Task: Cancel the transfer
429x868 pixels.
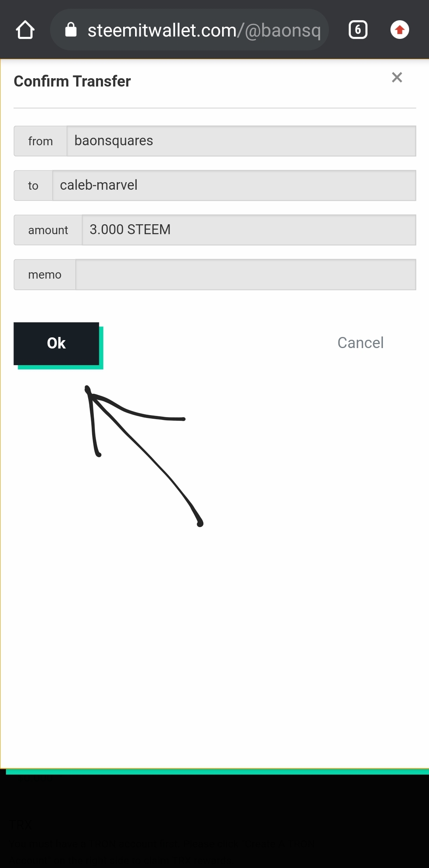Action: (x=360, y=343)
